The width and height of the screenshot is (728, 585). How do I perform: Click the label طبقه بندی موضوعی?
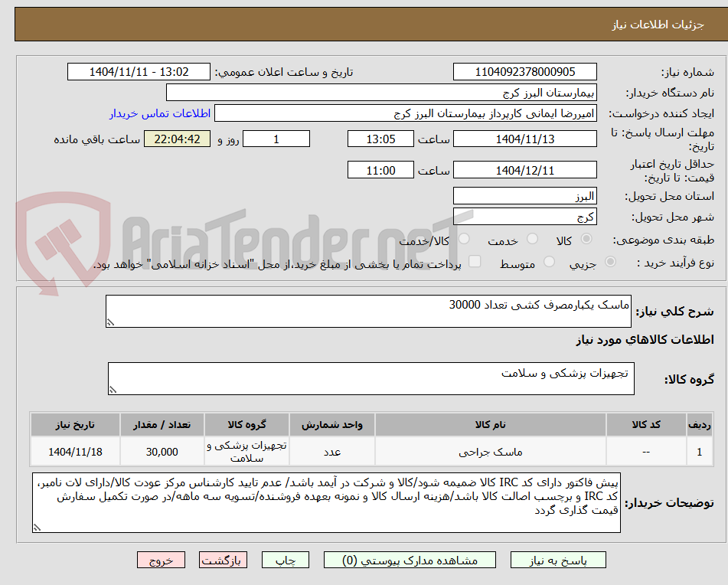[x=664, y=240]
